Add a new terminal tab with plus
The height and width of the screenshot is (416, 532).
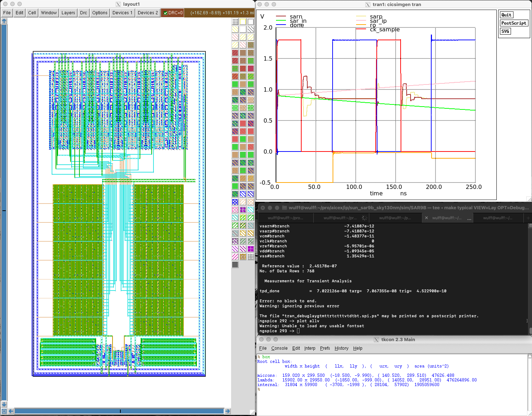click(x=528, y=218)
